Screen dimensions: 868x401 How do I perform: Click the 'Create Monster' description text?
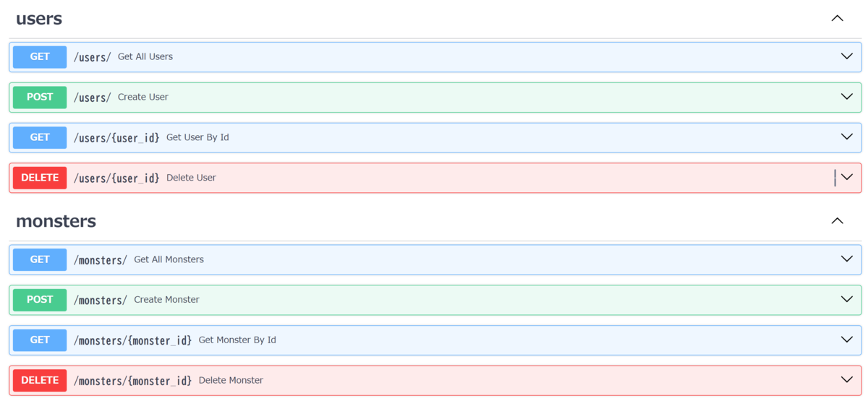click(166, 299)
